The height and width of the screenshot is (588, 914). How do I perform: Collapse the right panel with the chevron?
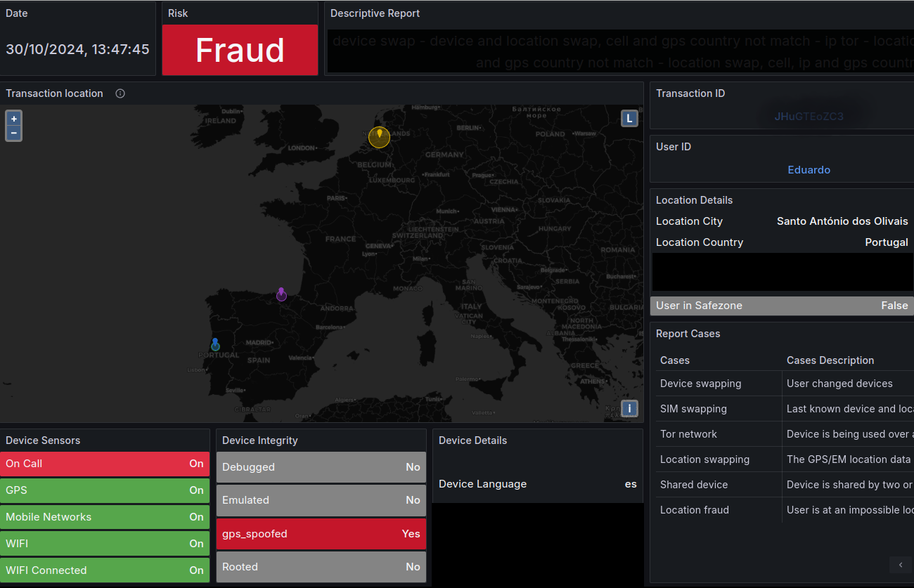coord(901,565)
